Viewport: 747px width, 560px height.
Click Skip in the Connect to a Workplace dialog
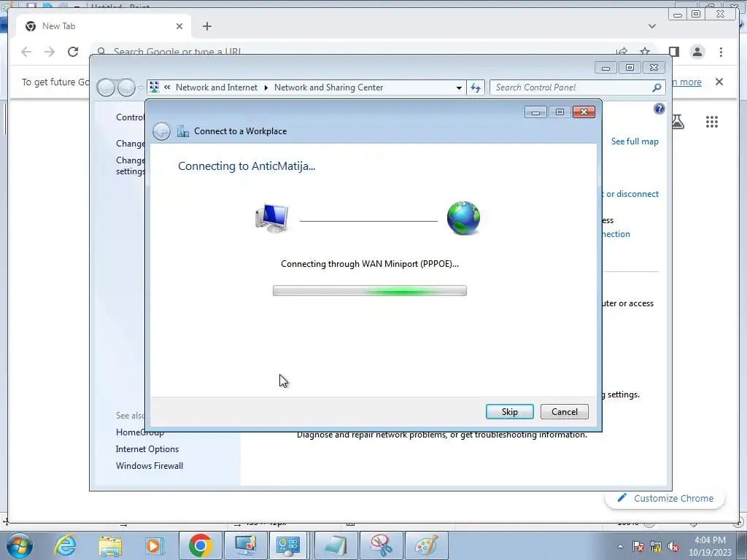[509, 412]
